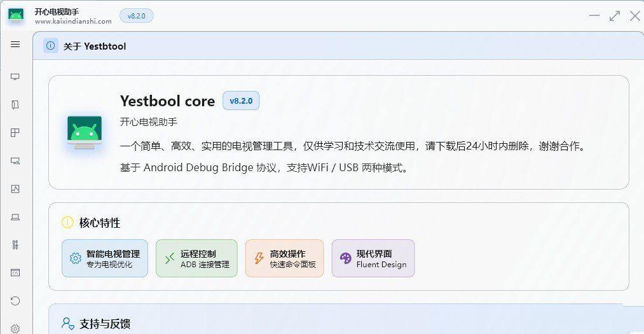Open the sidebar grid layout icon
The height and width of the screenshot is (334, 644).
(15, 133)
